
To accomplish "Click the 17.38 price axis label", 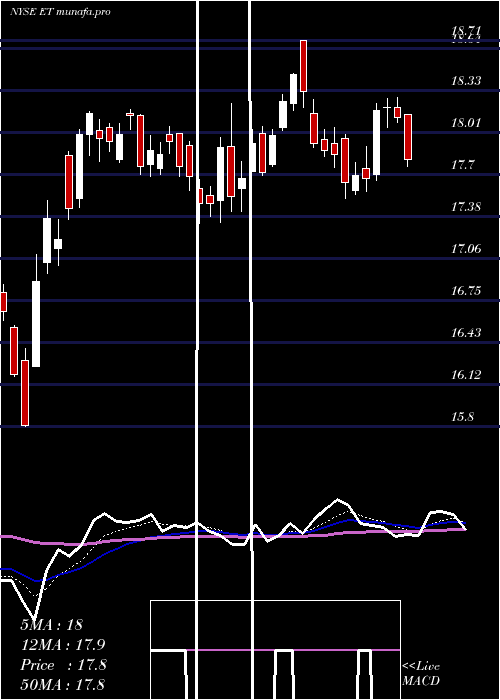I will 466,207.
